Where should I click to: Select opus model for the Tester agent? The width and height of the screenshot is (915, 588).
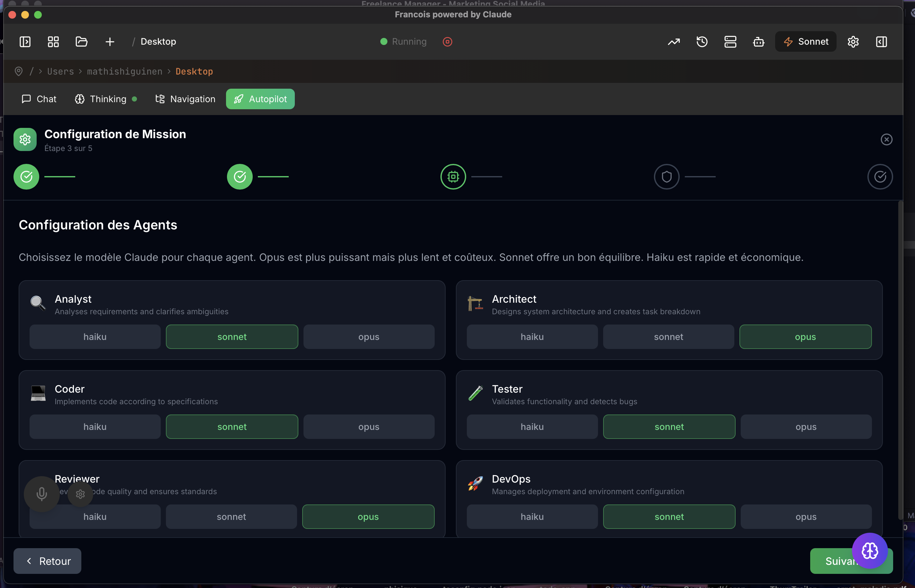(805, 426)
